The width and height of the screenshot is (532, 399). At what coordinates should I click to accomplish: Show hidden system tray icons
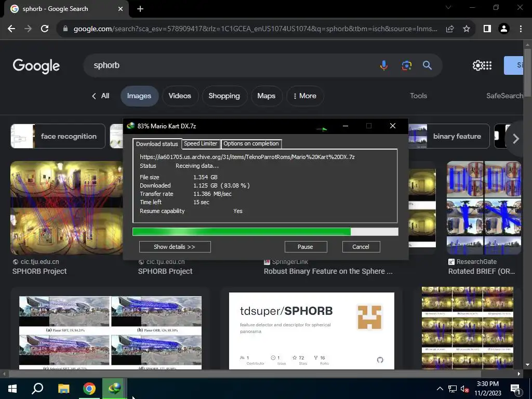[x=440, y=389]
